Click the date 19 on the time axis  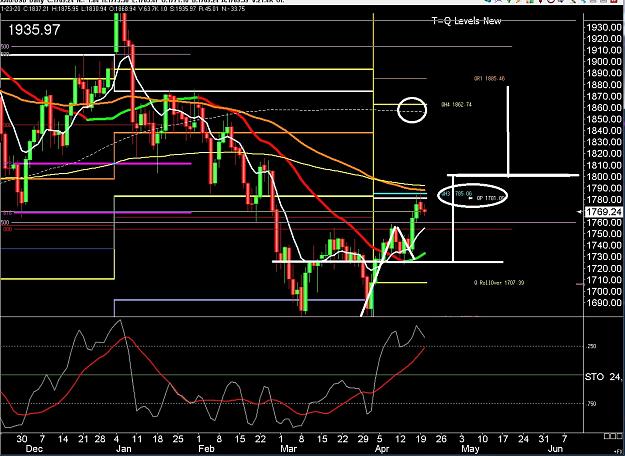(421, 439)
